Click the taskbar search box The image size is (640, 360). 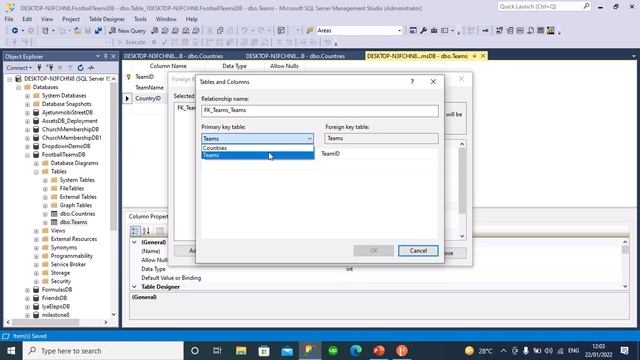(103, 351)
